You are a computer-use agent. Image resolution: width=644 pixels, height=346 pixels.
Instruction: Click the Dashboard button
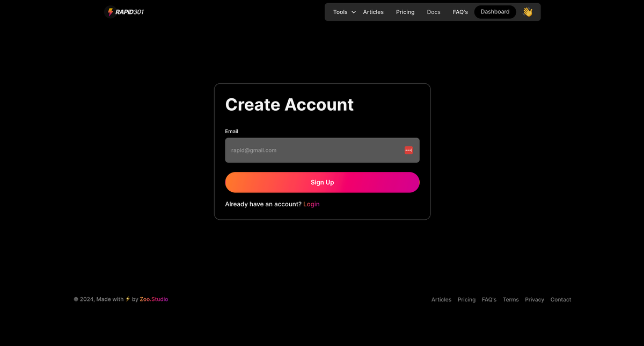(x=495, y=12)
